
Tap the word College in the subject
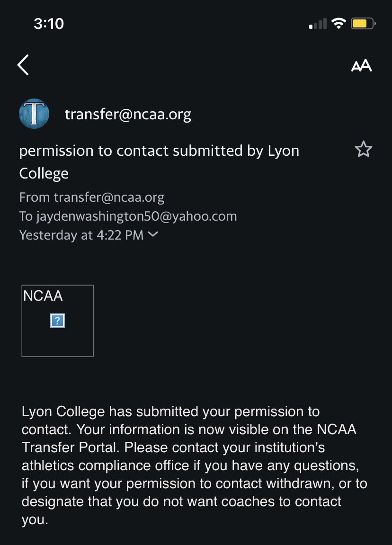click(44, 173)
